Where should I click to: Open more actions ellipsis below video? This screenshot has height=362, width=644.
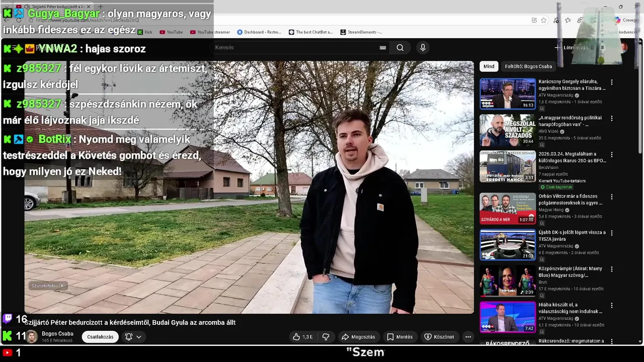point(468,337)
